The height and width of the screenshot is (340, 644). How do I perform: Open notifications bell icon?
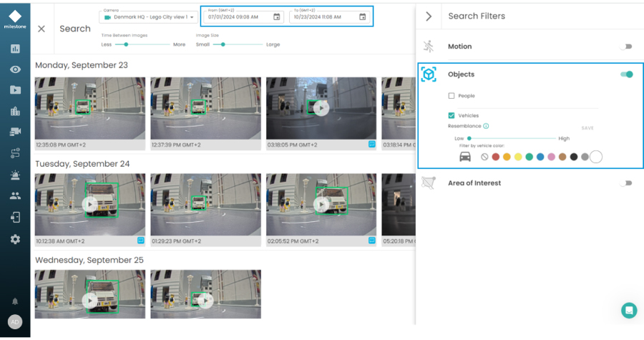click(x=15, y=301)
